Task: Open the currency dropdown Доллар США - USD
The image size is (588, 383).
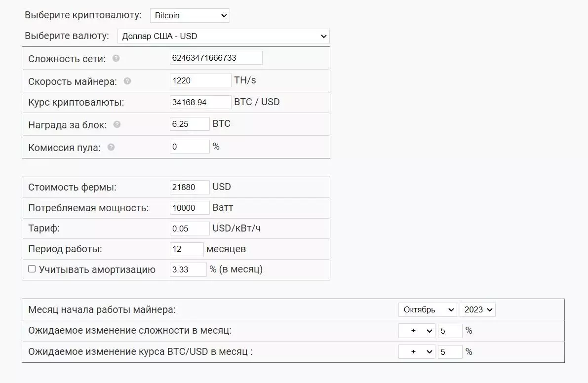Action: [x=223, y=36]
